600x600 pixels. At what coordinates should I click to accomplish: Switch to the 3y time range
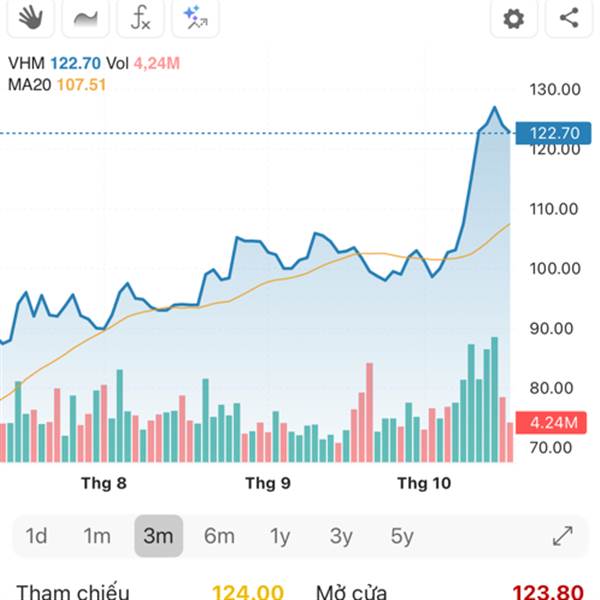click(x=341, y=536)
